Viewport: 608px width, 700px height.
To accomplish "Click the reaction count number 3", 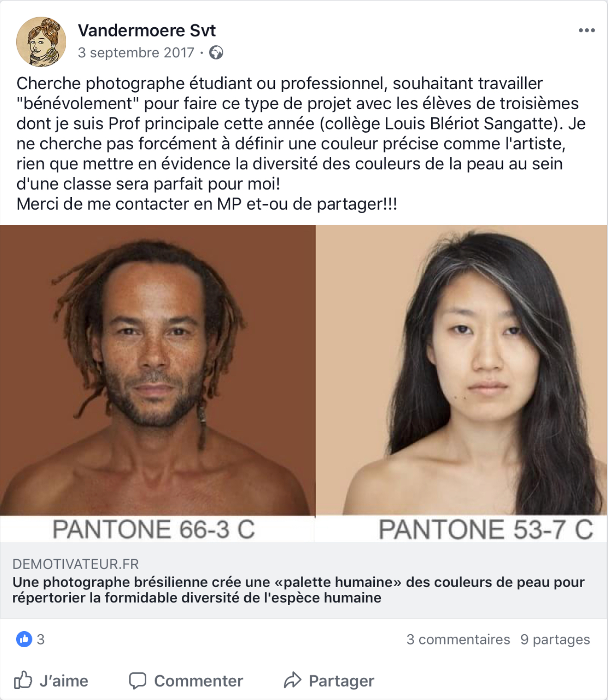I will tap(41, 639).
